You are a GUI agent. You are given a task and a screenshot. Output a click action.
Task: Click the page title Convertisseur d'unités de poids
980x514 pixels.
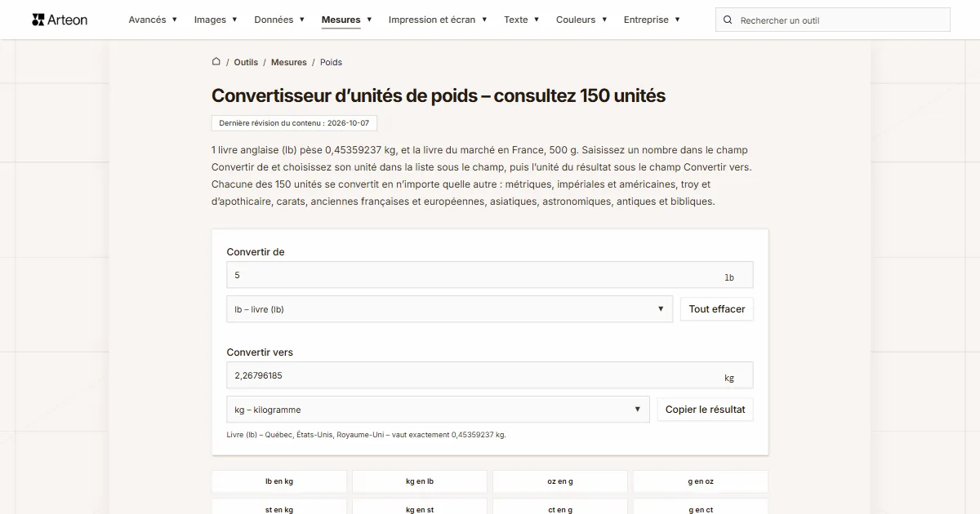439,95
